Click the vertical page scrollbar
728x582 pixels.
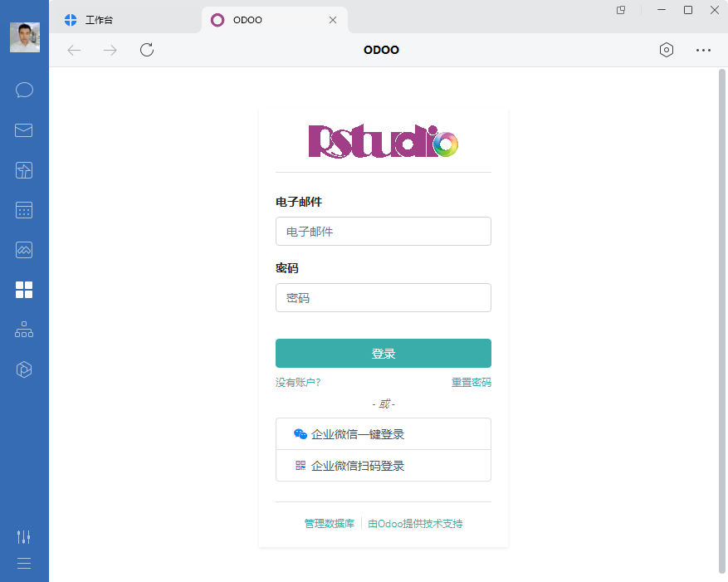(x=722, y=320)
